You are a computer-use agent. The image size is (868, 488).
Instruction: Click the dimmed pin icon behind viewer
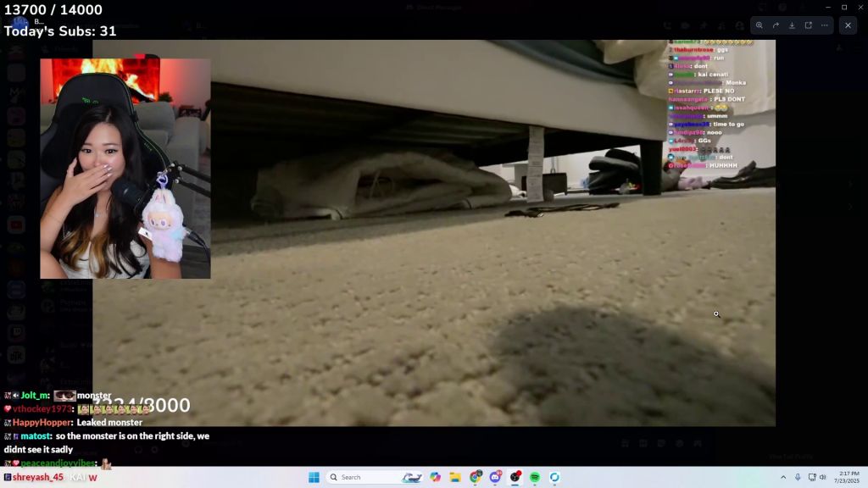[704, 25]
